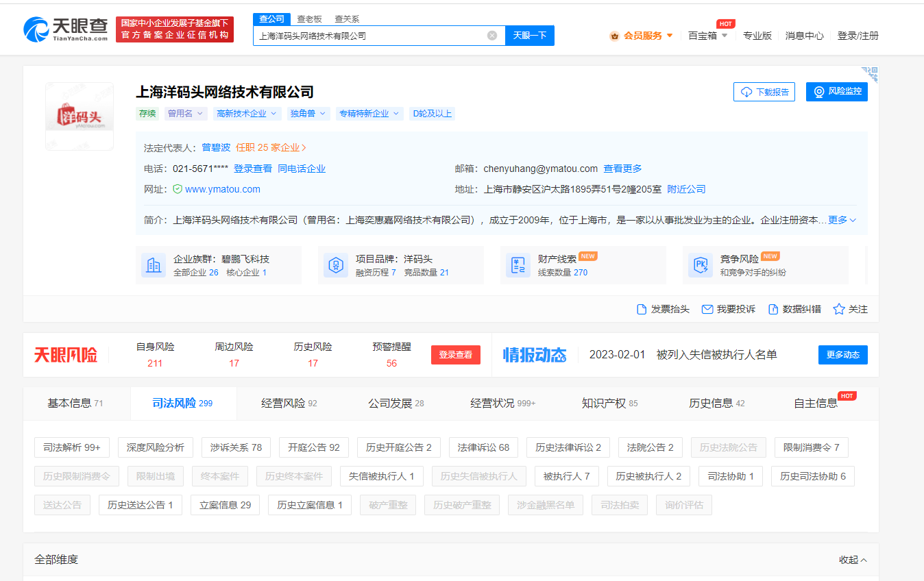Expand 更多 to show full company intro
The width and height of the screenshot is (924, 581).
(842, 220)
